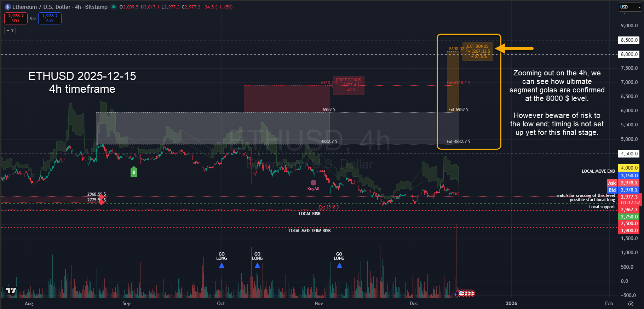The image size is (644, 309).
Task: Select the red DRIFT BONUS label box
Action: (348, 85)
